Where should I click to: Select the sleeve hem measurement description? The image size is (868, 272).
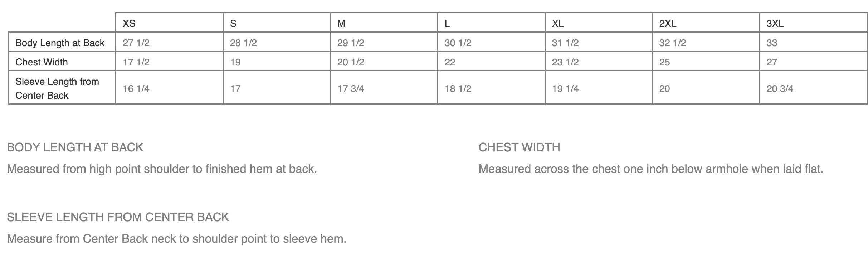pyautogui.click(x=177, y=239)
